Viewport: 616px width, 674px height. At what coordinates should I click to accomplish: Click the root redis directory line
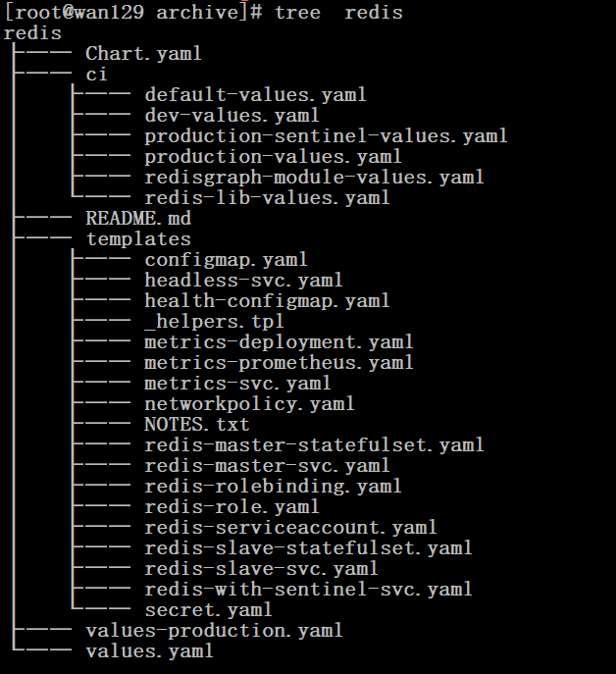32,33
